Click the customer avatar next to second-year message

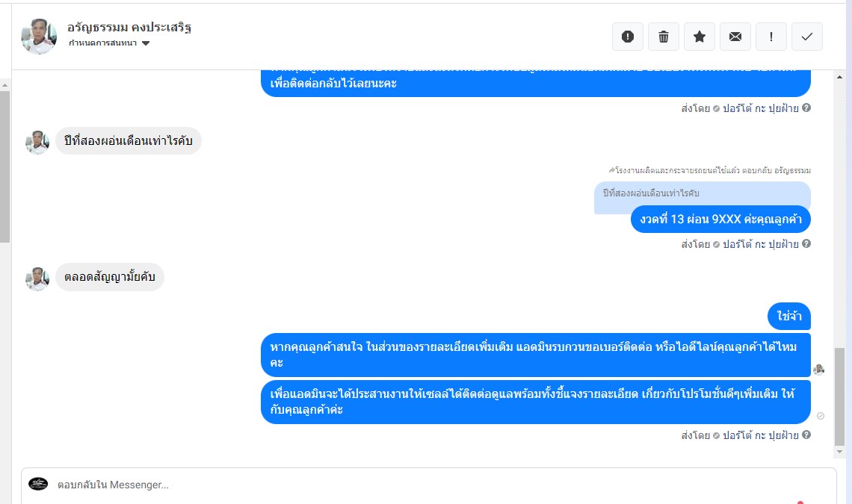37,142
